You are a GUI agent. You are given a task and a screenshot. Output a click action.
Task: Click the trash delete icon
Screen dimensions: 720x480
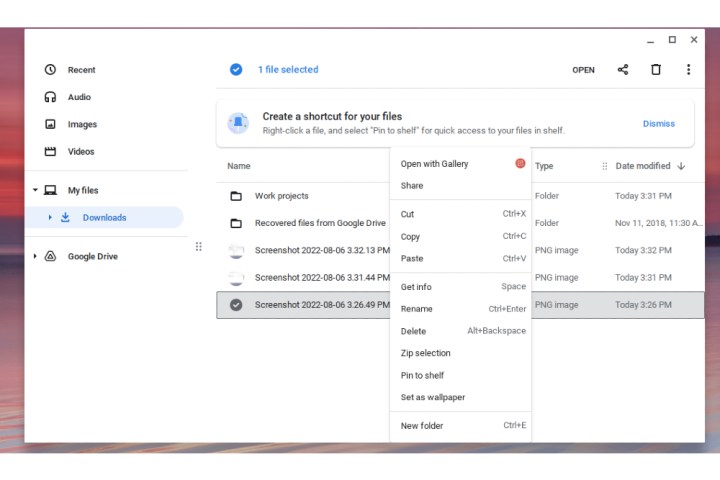pos(656,70)
